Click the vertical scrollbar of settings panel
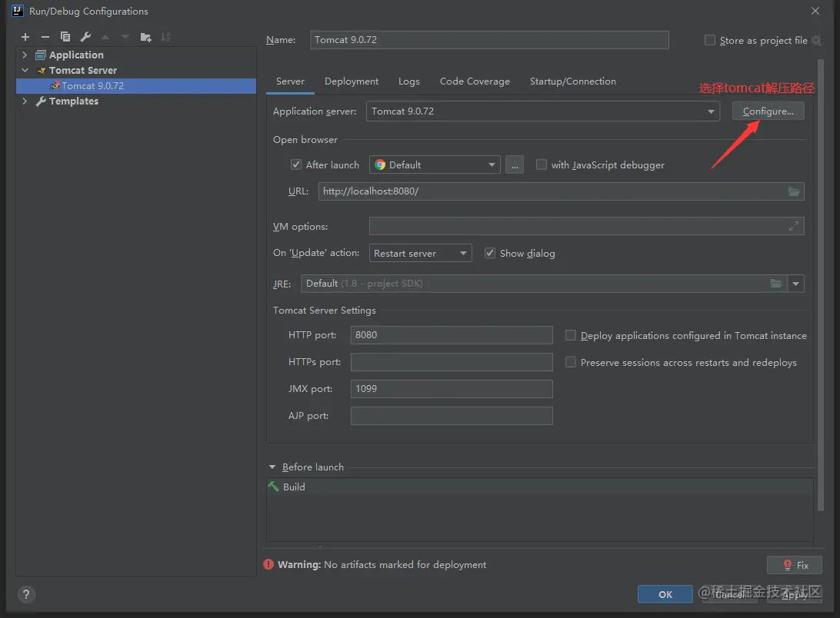 coord(821,285)
